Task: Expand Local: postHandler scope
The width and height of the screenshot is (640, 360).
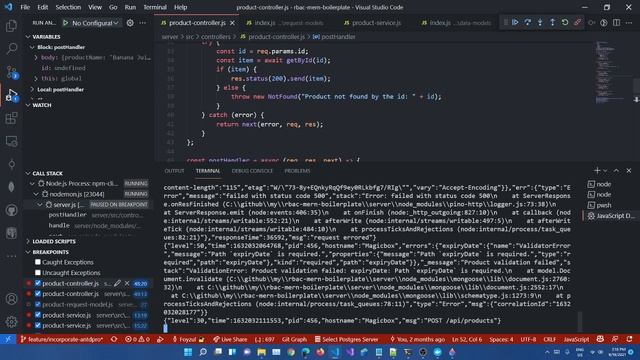Action: tap(32, 89)
